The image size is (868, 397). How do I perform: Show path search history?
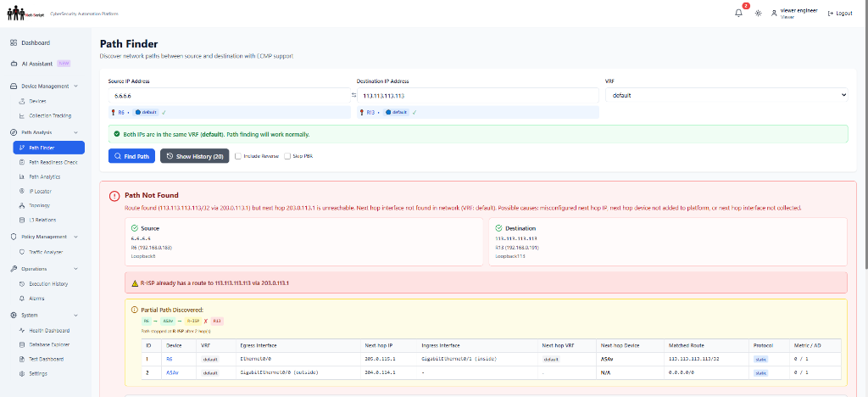coord(195,156)
